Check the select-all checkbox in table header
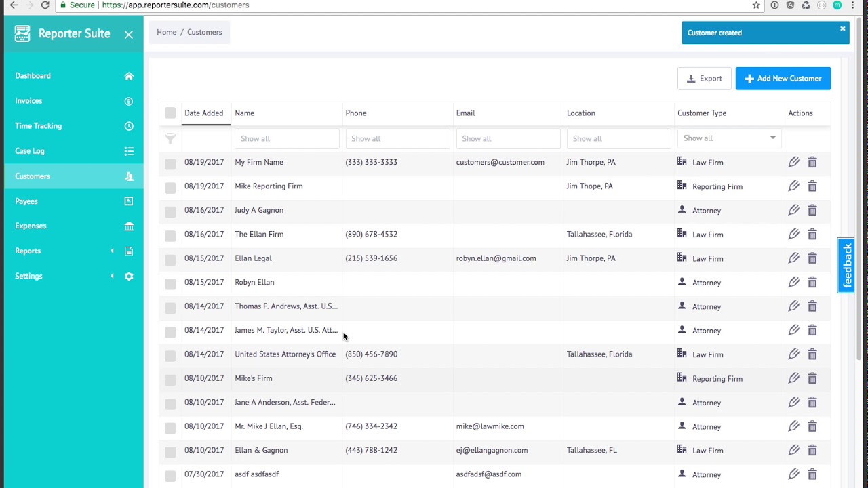The image size is (868, 488). (x=170, y=113)
